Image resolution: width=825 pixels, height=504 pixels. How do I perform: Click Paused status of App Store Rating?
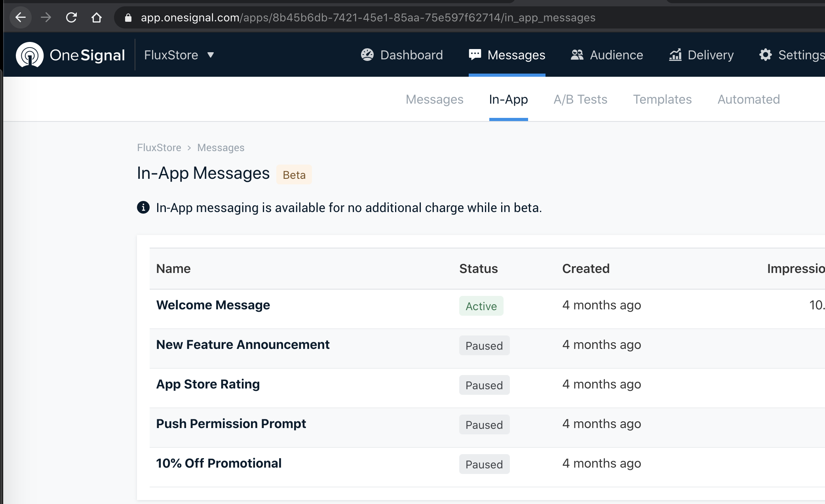tap(485, 385)
